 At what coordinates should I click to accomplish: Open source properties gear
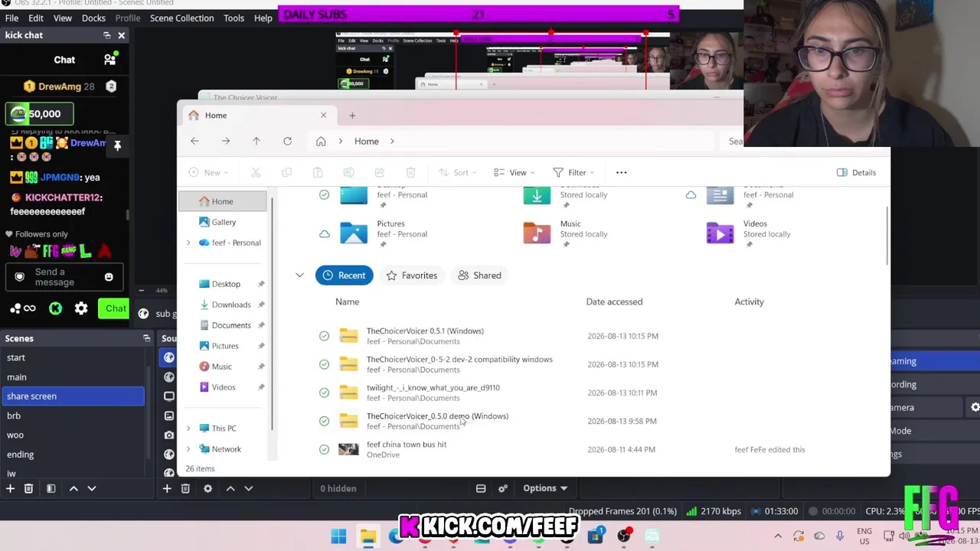point(207,488)
